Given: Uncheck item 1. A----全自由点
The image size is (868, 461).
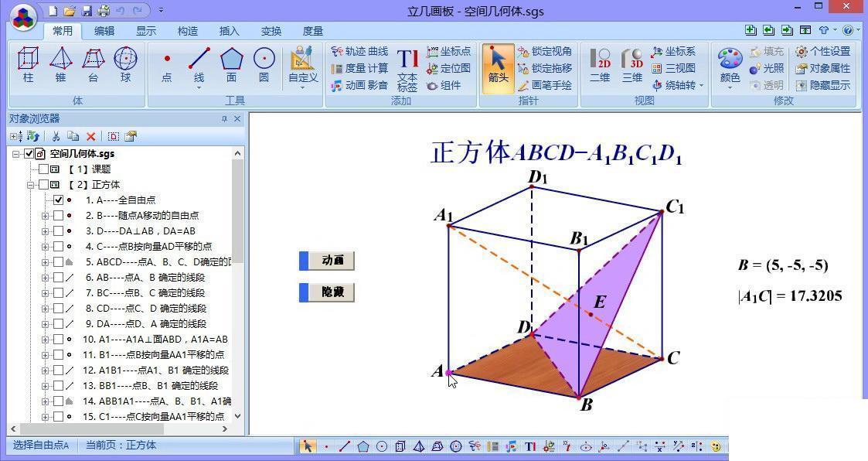Looking at the screenshot, I should click(x=58, y=200).
